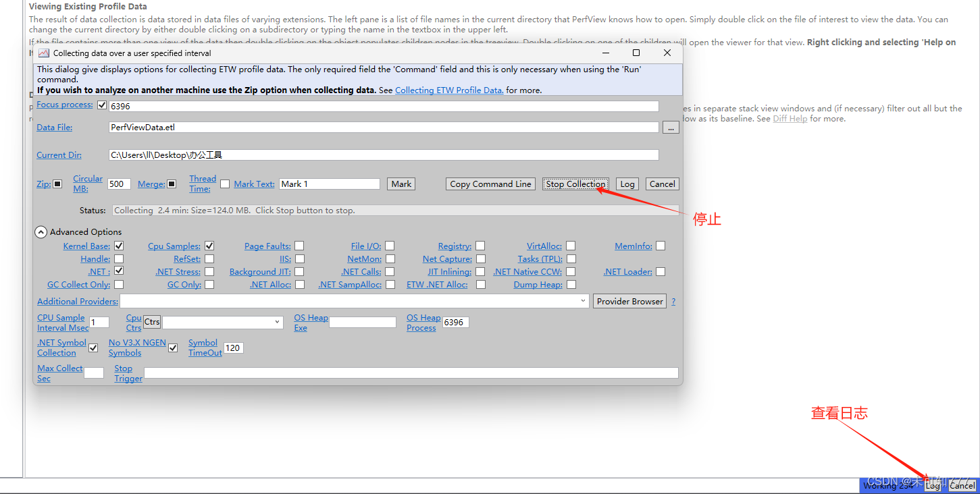Enable the Background JIT checkbox
This screenshot has width=980, height=494.
click(x=299, y=271)
